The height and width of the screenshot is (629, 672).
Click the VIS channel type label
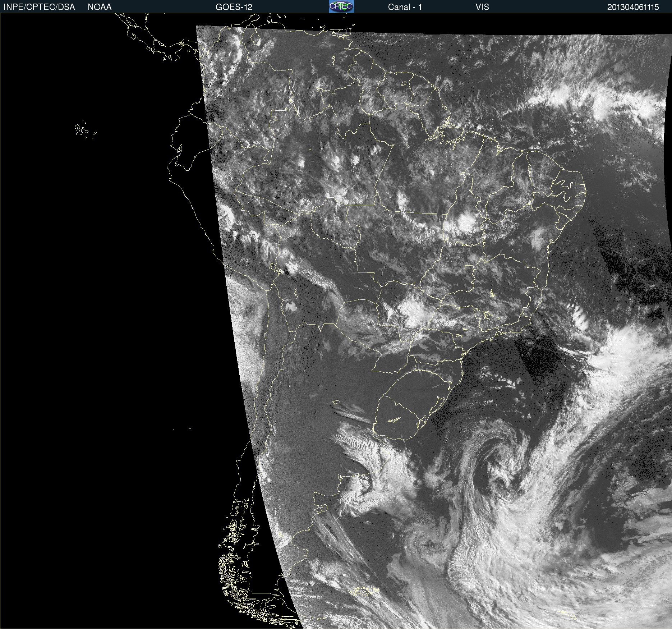click(x=482, y=7)
